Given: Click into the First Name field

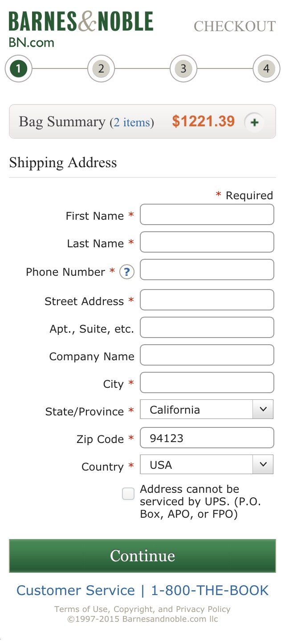Looking at the screenshot, I should pos(207,214).
